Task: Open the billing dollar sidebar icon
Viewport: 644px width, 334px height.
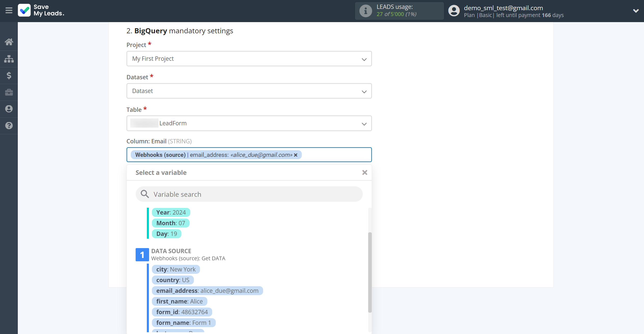Action: pos(9,75)
